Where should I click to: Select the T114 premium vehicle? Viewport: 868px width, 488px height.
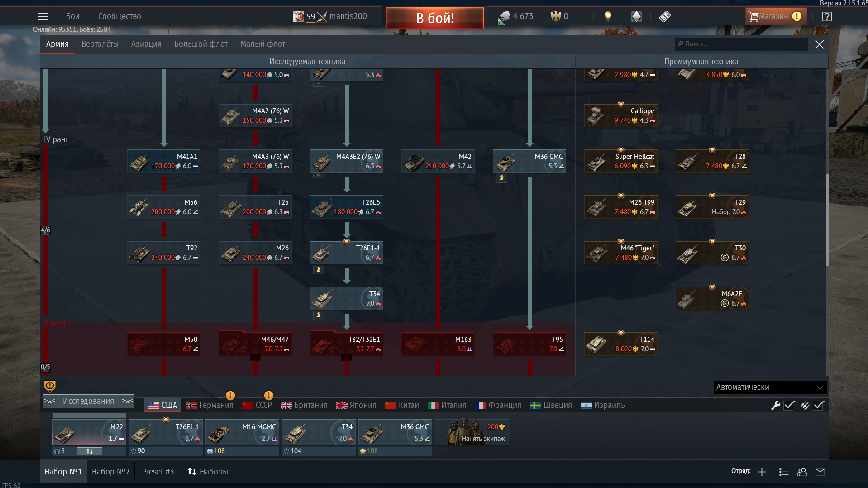[x=620, y=344]
